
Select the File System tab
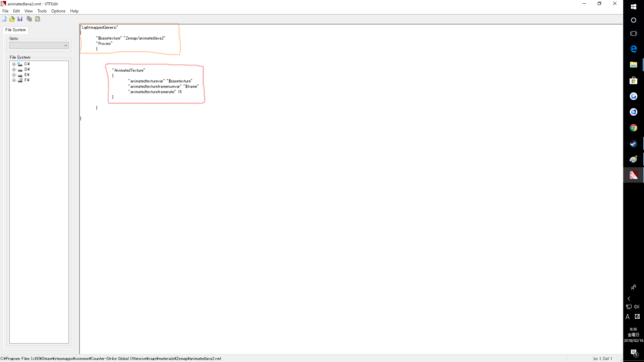[x=15, y=30]
